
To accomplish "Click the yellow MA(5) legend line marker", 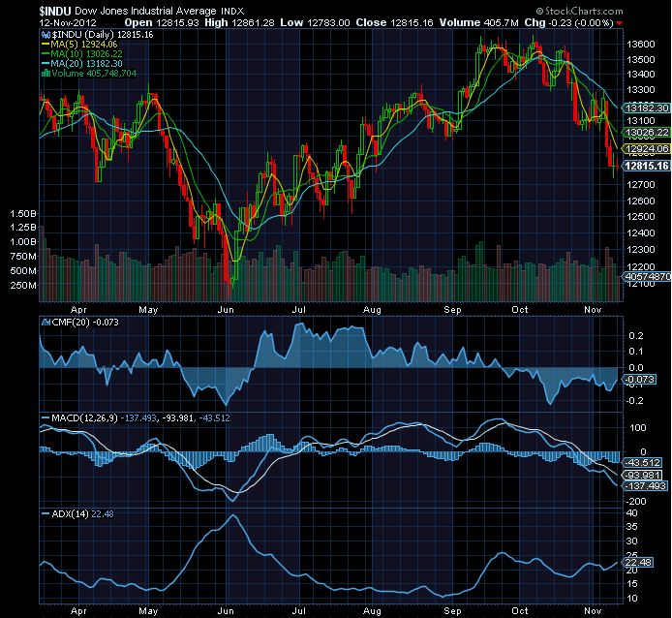I will pyautogui.click(x=46, y=45).
